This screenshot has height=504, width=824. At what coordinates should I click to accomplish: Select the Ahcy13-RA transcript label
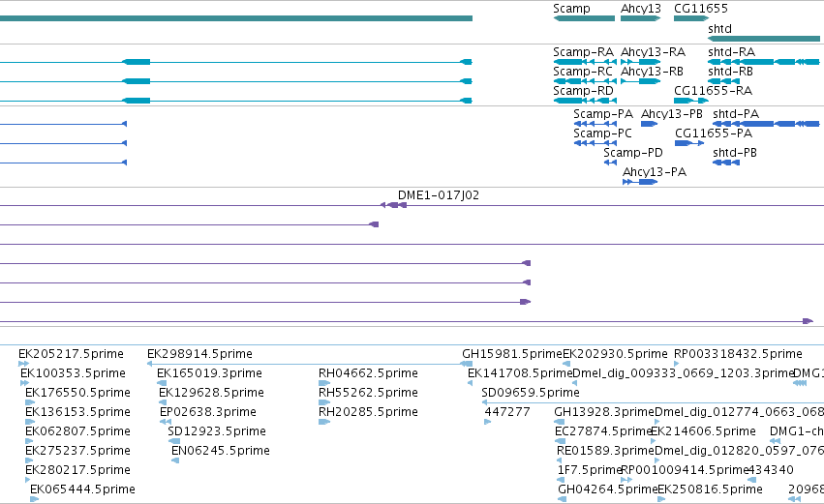click(x=653, y=52)
